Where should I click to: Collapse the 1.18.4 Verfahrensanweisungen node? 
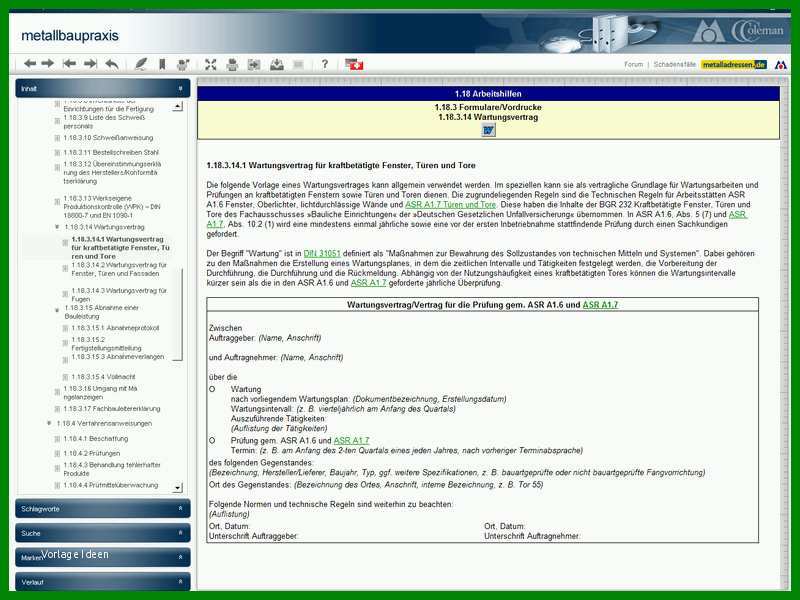tap(49, 423)
